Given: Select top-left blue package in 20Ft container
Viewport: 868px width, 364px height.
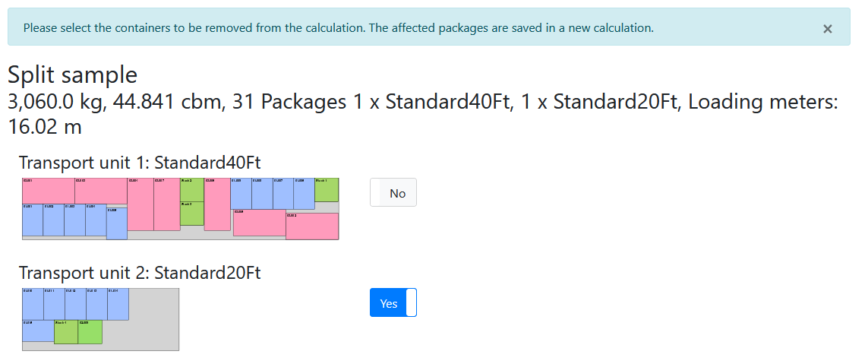Looking at the screenshot, I should [x=33, y=304].
